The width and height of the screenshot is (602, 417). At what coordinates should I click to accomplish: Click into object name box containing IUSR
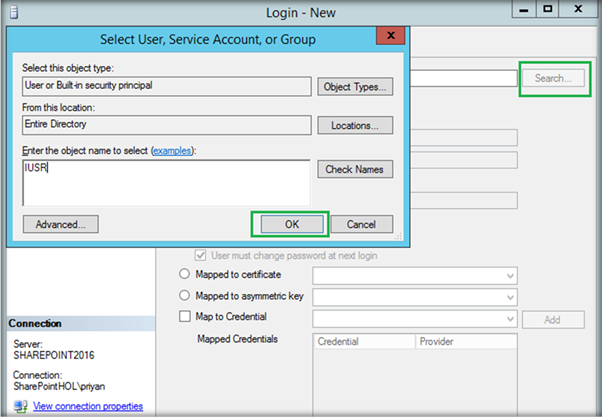(x=167, y=183)
